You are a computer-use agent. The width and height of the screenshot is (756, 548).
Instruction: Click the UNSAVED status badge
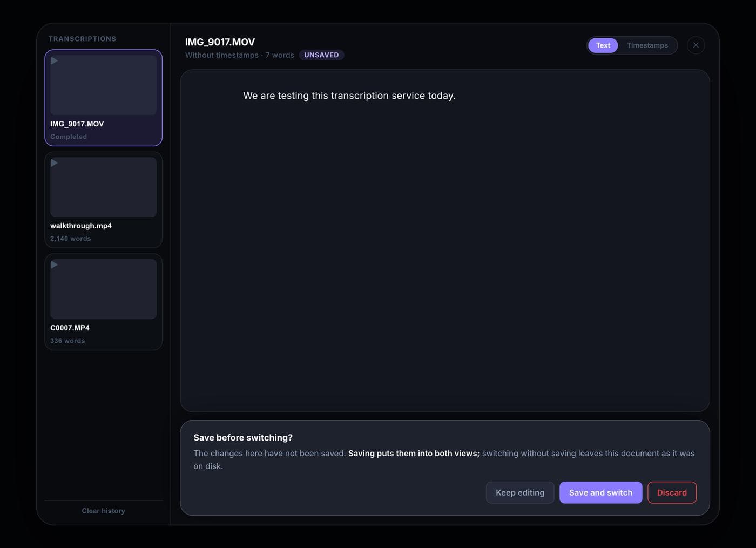click(321, 55)
